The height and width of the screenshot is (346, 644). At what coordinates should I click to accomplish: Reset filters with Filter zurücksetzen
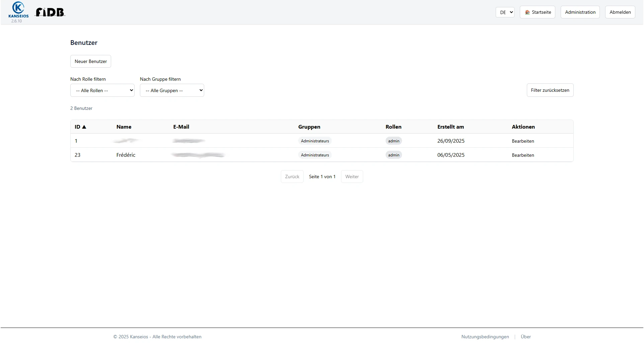tap(550, 90)
